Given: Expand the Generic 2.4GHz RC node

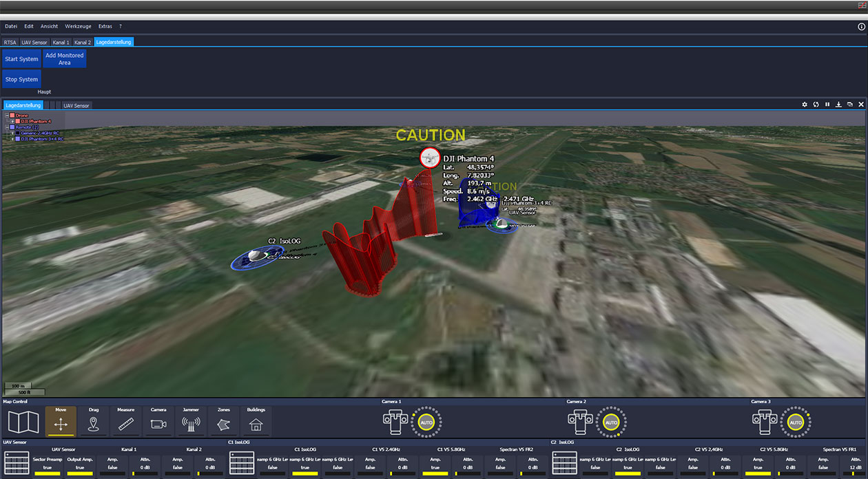Looking at the screenshot, I should point(12,133).
